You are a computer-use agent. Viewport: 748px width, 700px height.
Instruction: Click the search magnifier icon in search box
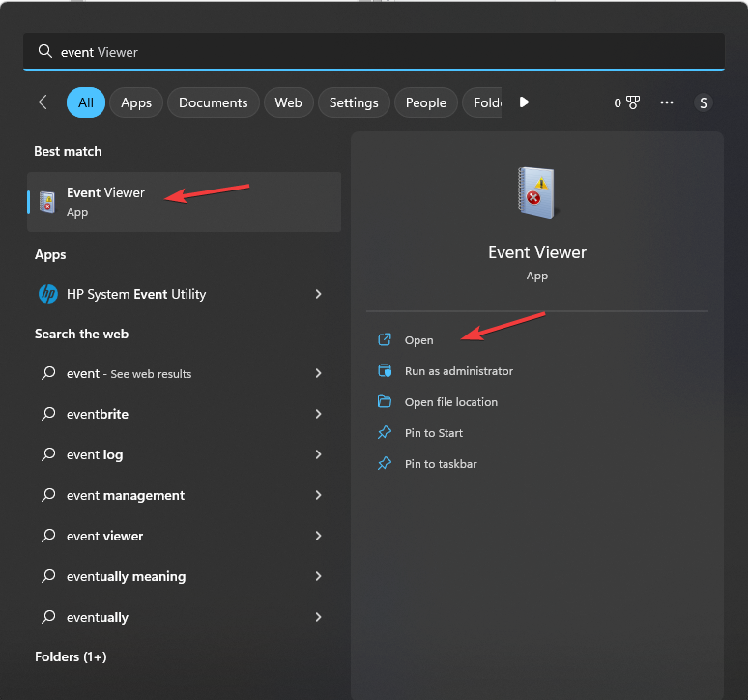(44, 51)
